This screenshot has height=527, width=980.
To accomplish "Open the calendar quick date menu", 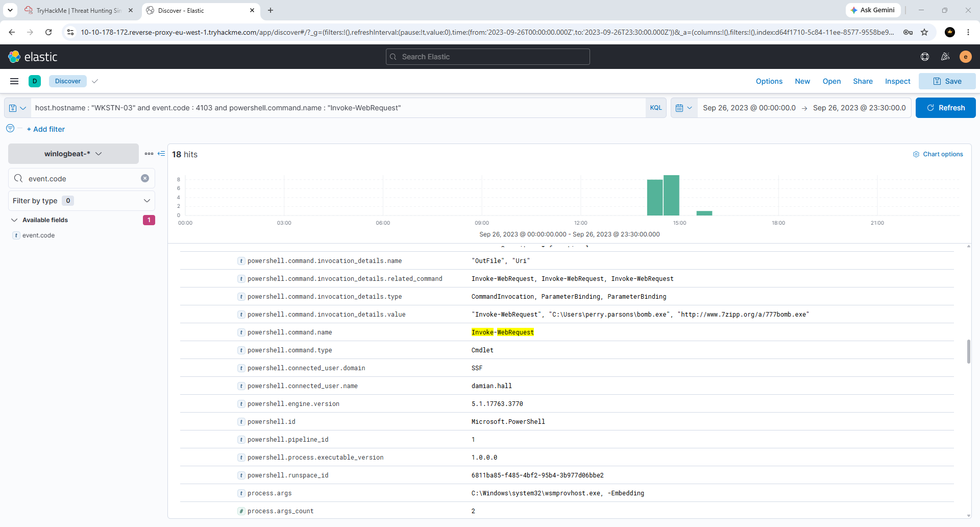I will [x=684, y=108].
